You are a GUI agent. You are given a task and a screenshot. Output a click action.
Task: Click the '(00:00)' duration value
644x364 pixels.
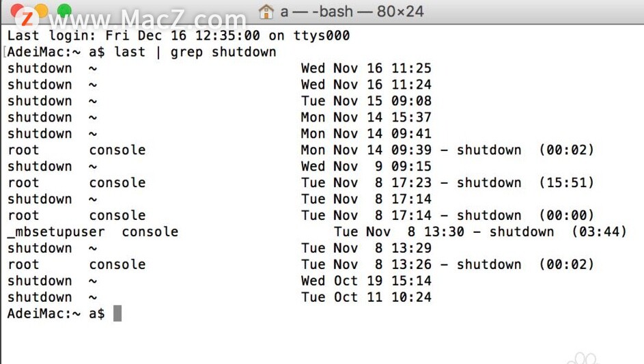(566, 215)
